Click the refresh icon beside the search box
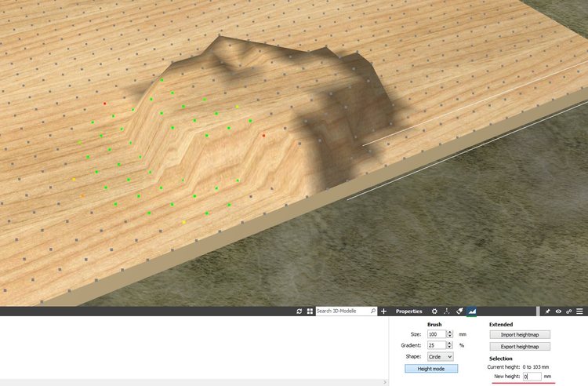The height and width of the screenshot is (386, 588). pyautogui.click(x=299, y=311)
